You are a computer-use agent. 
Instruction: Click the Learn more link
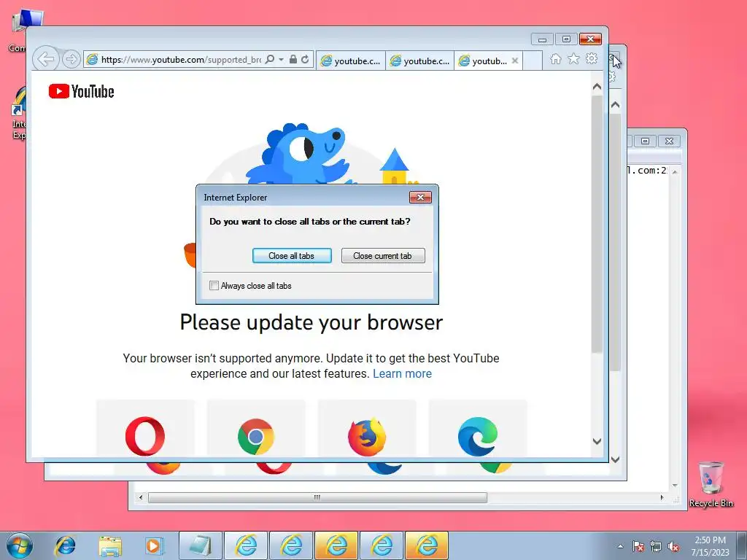(x=402, y=374)
